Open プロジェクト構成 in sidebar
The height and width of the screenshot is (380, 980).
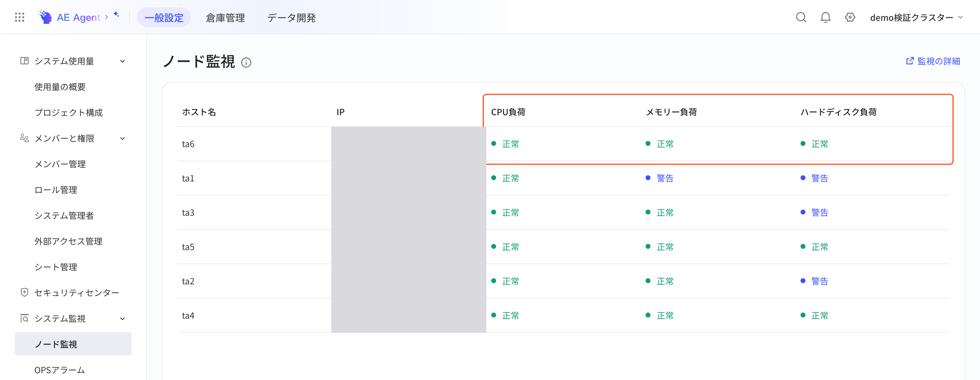[x=69, y=112]
